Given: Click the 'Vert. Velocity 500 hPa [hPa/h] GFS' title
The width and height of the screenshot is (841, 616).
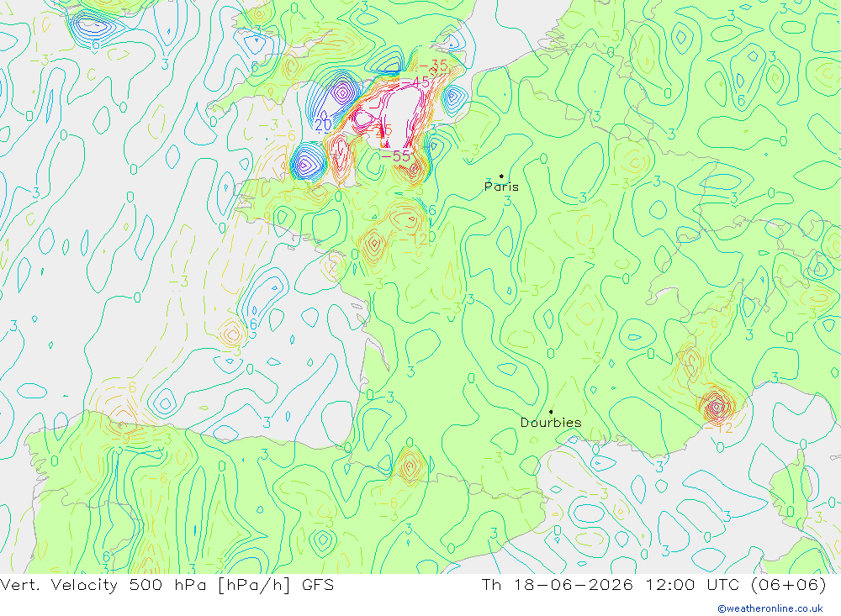Looking at the screenshot, I should coord(167,584).
